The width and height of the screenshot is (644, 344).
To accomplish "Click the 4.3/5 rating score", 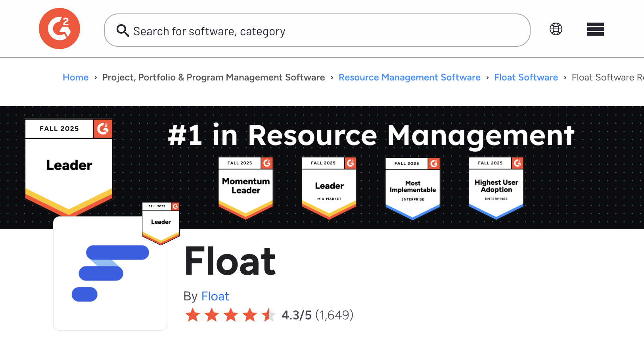I will (x=297, y=315).
